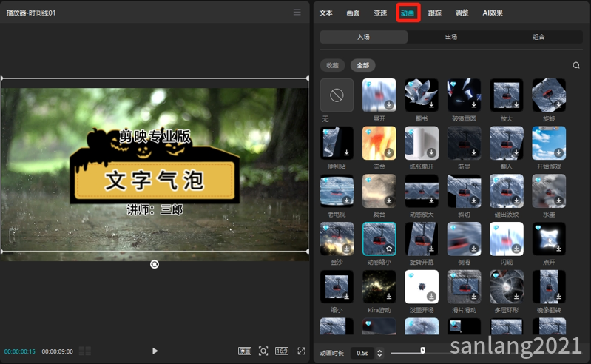This screenshot has height=364, width=591.
Task: Go to the 跟踪 tracking tab
Action: coord(435,13)
